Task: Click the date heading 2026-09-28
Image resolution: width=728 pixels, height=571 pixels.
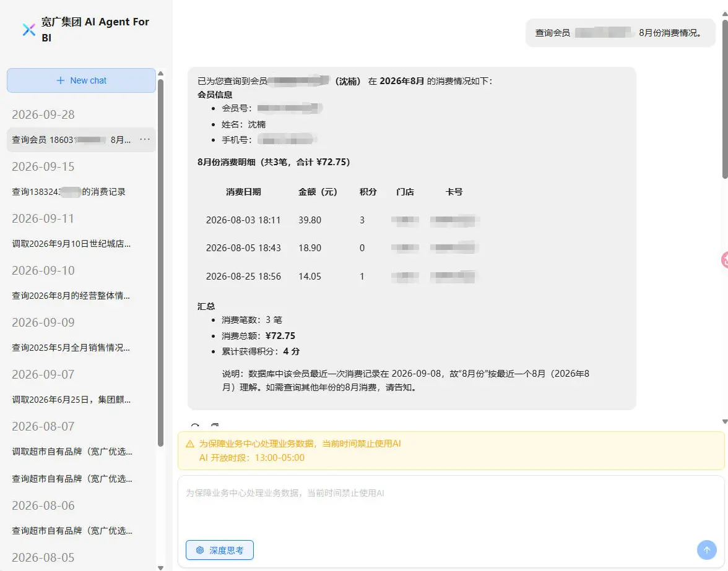Action: tap(43, 114)
